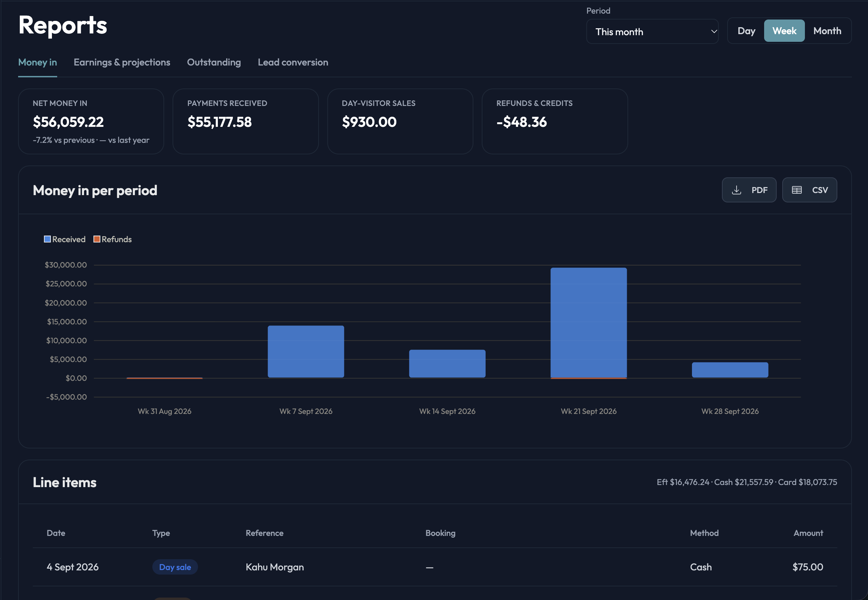This screenshot has height=600, width=868.
Task: Export the report as CSV
Action: point(809,190)
